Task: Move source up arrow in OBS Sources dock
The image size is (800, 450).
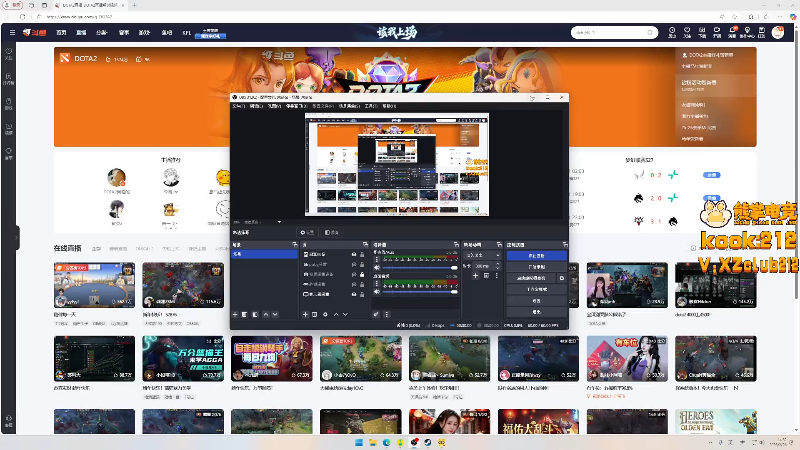Action: point(336,315)
